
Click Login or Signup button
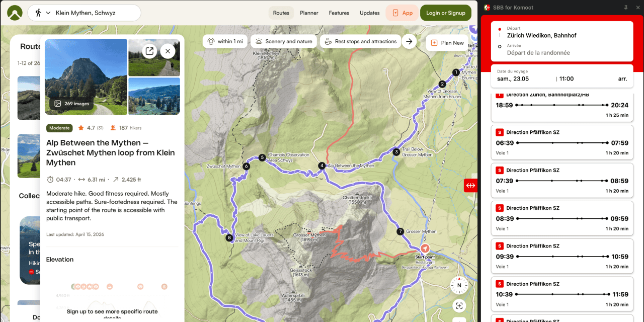click(x=446, y=13)
